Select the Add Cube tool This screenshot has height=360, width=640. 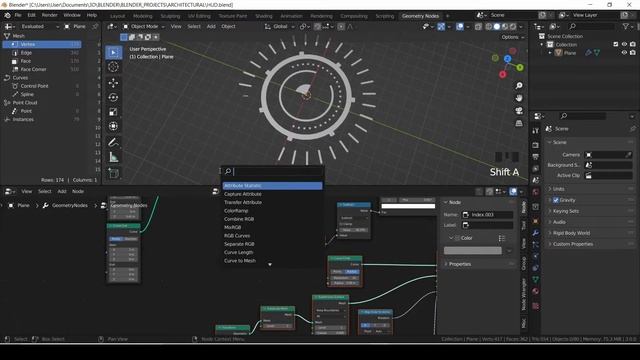tap(113, 173)
